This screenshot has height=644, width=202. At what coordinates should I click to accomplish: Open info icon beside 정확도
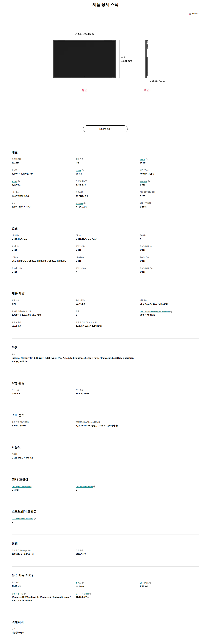83,583
